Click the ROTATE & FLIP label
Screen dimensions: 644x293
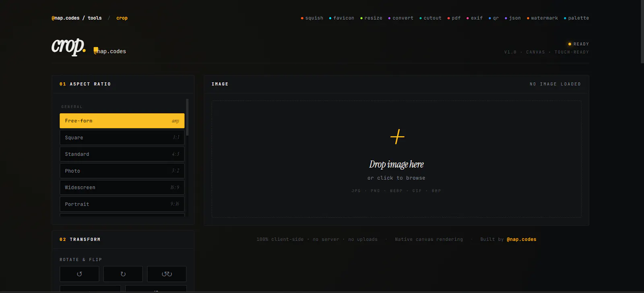(80, 260)
